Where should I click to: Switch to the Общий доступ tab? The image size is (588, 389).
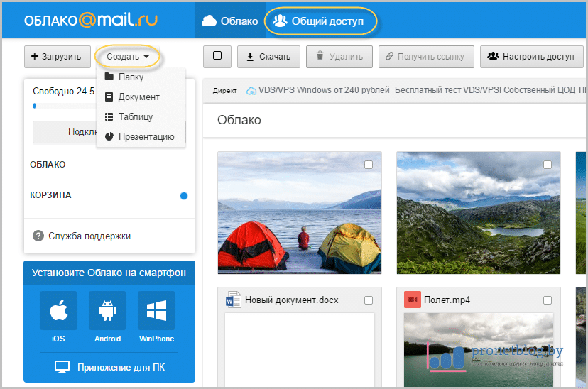320,21
